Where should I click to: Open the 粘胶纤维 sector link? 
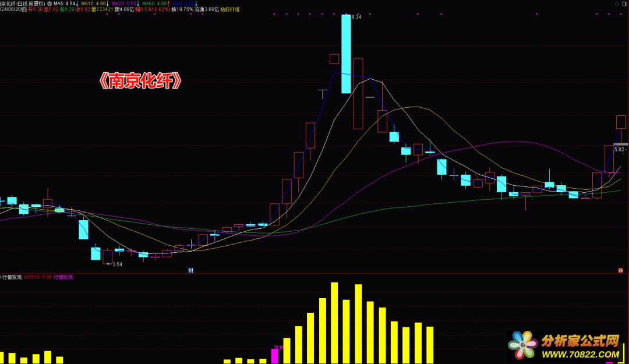(x=230, y=9)
